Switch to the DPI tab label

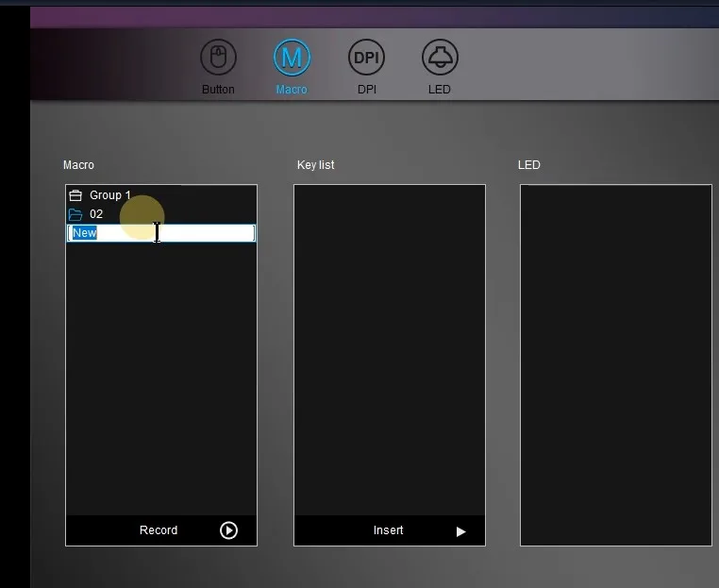click(367, 90)
